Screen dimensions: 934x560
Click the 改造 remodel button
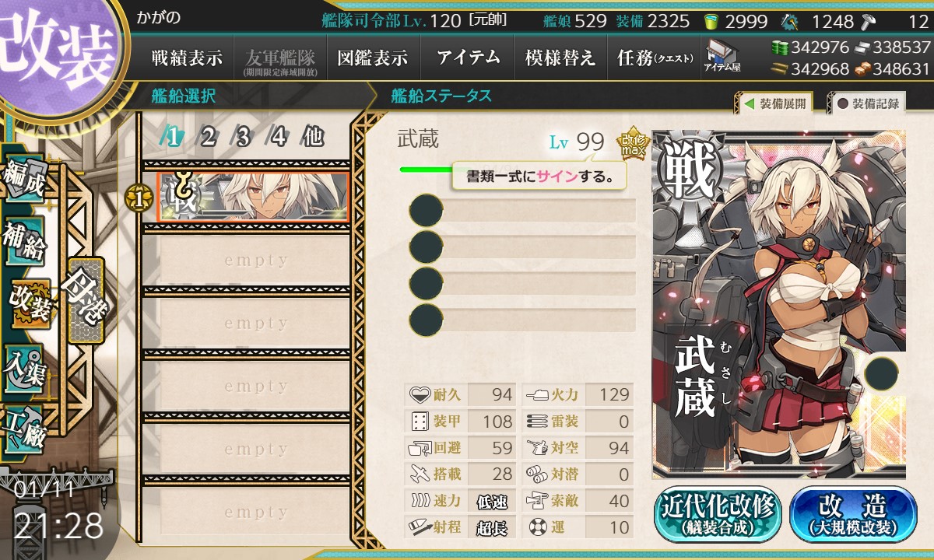pos(853,514)
